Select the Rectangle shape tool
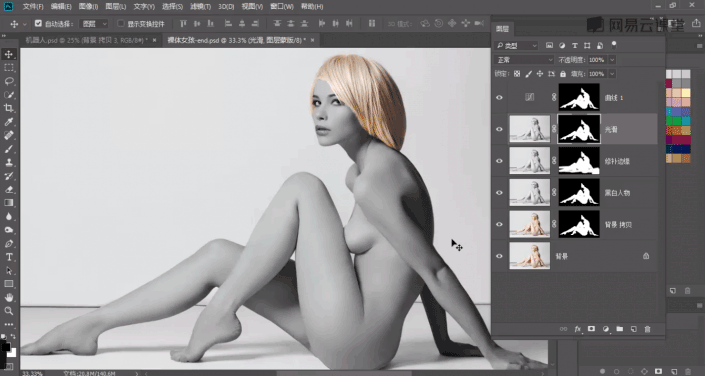Image resolution: width=705 pixels, height=376 pixels. tap(9, 284)
